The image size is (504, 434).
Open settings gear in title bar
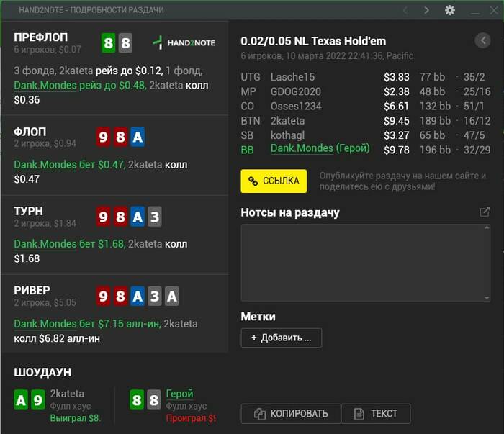450,10
